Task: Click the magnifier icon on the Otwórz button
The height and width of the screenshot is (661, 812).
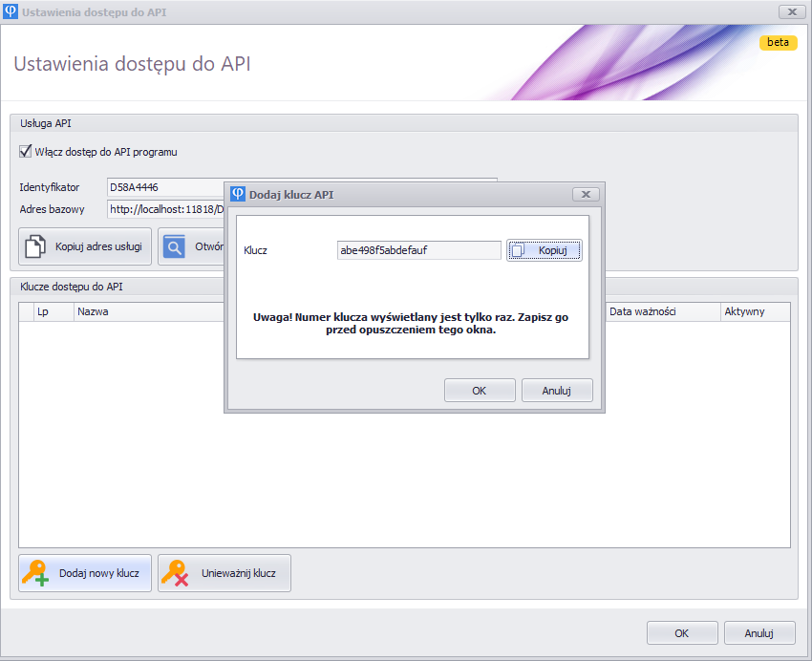Action: coord(174,246)
